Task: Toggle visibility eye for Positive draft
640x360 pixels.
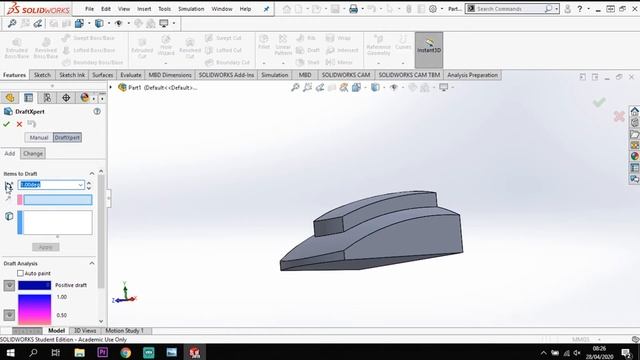Action: click(x=9, y=285)
